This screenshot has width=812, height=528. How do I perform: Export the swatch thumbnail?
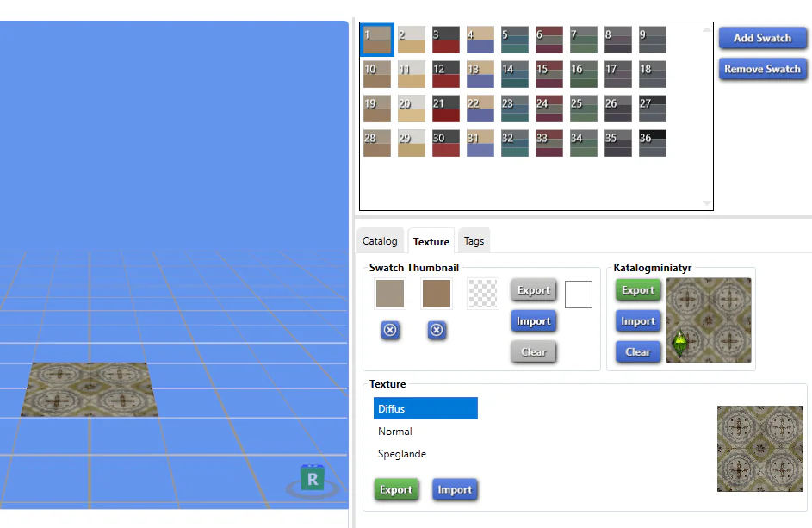(x=533, y=290)
